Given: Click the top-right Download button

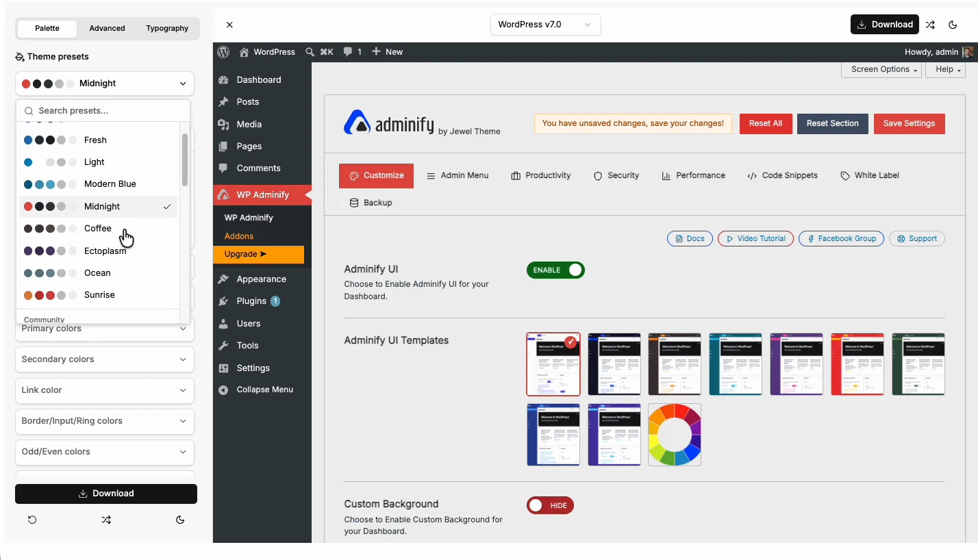Looking at the screenshot, I should 885,25.
